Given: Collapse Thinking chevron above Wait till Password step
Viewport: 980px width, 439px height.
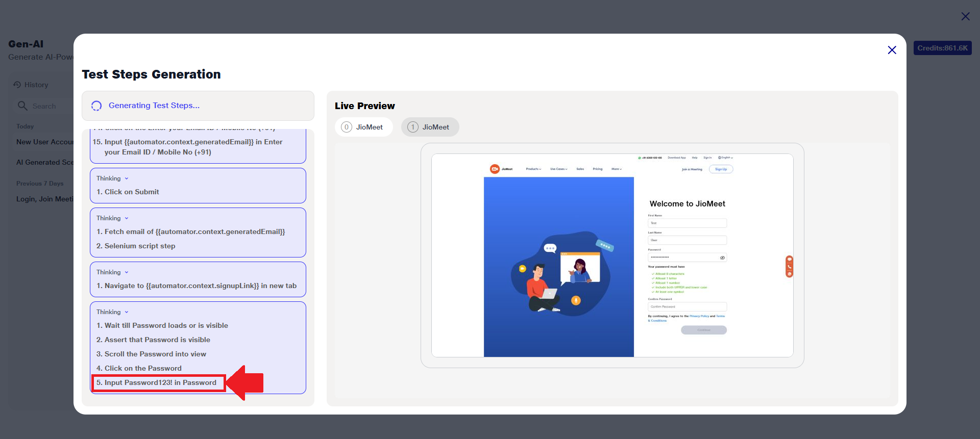Looking at the screenshot, I should coord(127,312).
